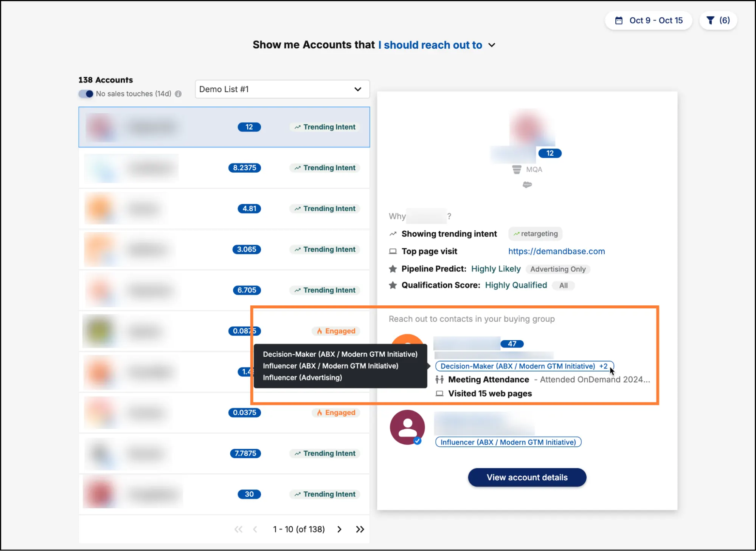Screen dimensions: 756x551
Task: Open the calendar date range picker
Action: (648, 20)
